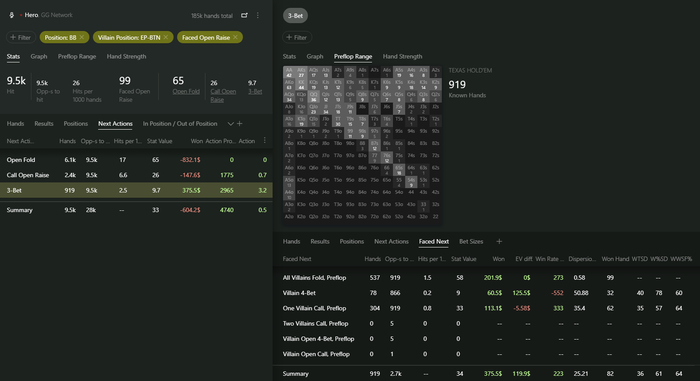Viewport: 700px width, 381px height.
Task: Add a filter in the Hero panel
Action: [21, 38]
